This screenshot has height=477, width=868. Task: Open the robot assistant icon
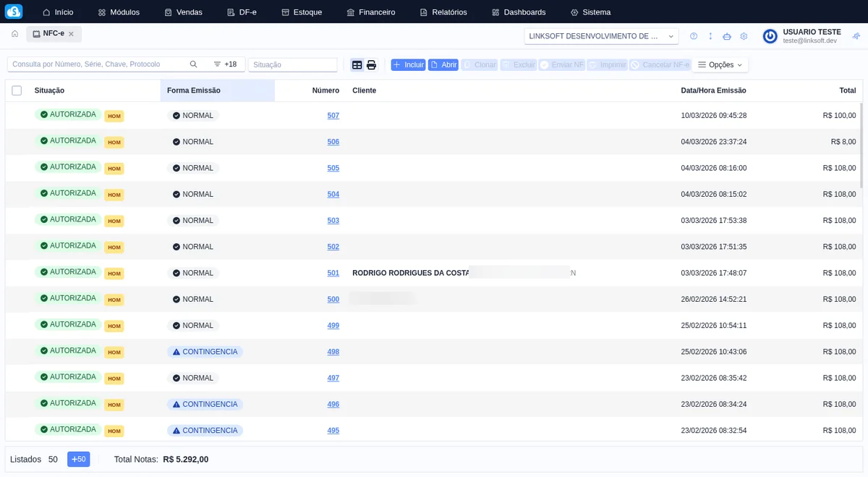pos(727,36)
